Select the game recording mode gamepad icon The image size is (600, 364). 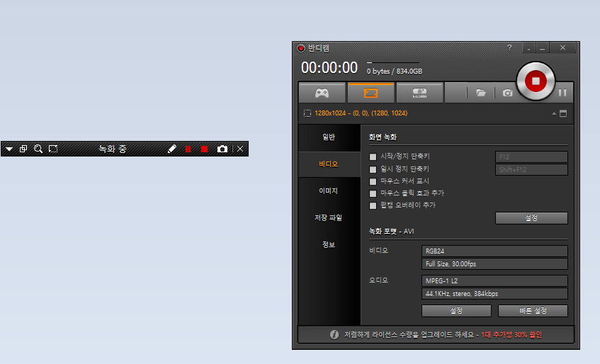click(322, 93)
